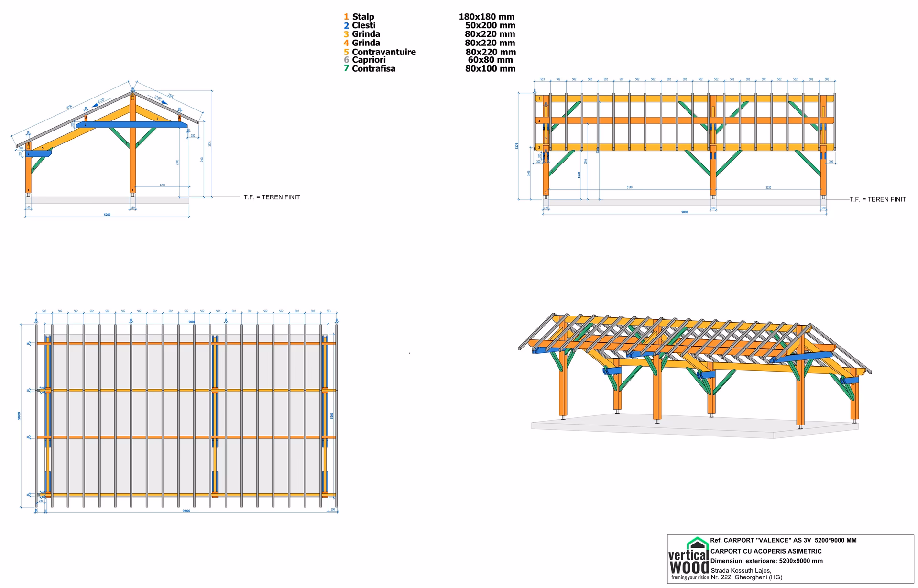Screen dimensions: 918x588
Task: Click the "Strada Kossuth Lajos," address line
Action: (x=741, y=570)
